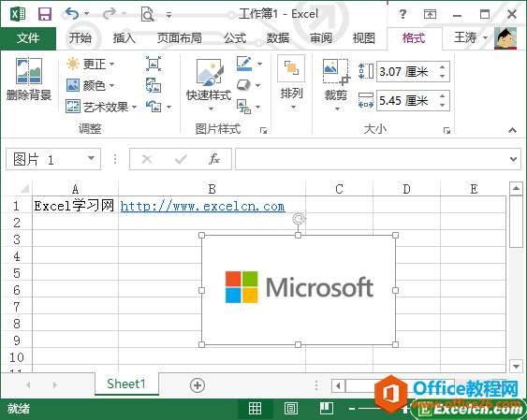Click the picture rotation handle

[x=299, y=219]
